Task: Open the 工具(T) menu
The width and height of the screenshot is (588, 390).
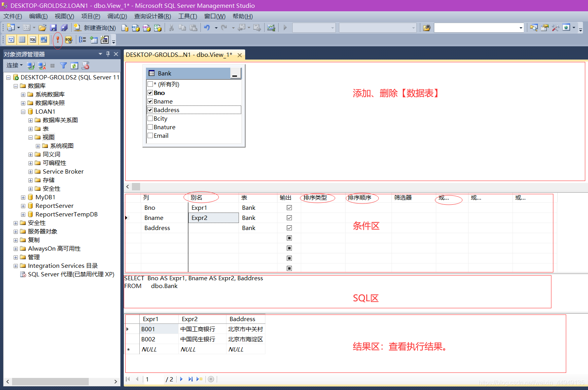Action: click(188, 16)
